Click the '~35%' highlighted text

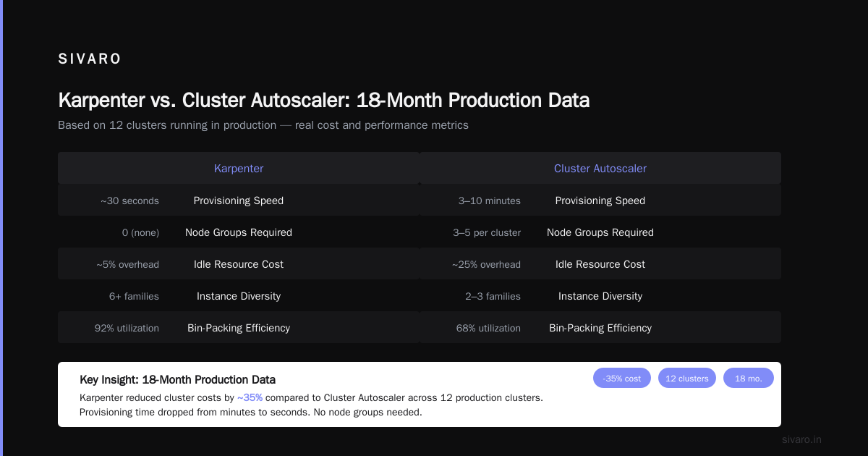[250, 397]
